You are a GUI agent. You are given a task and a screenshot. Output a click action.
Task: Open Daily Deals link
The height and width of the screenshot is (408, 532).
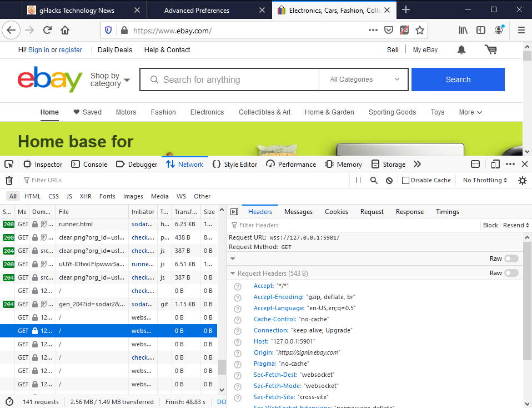click(115, 50)
